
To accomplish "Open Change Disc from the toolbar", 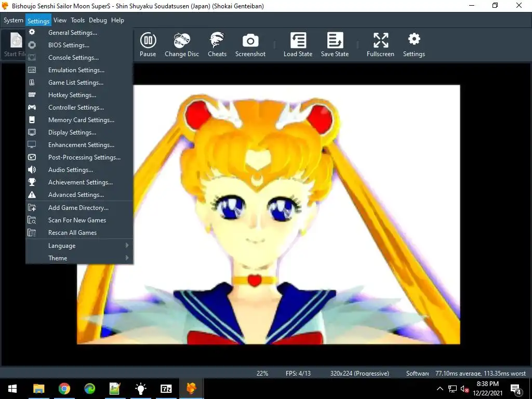I will pos(182,45).
